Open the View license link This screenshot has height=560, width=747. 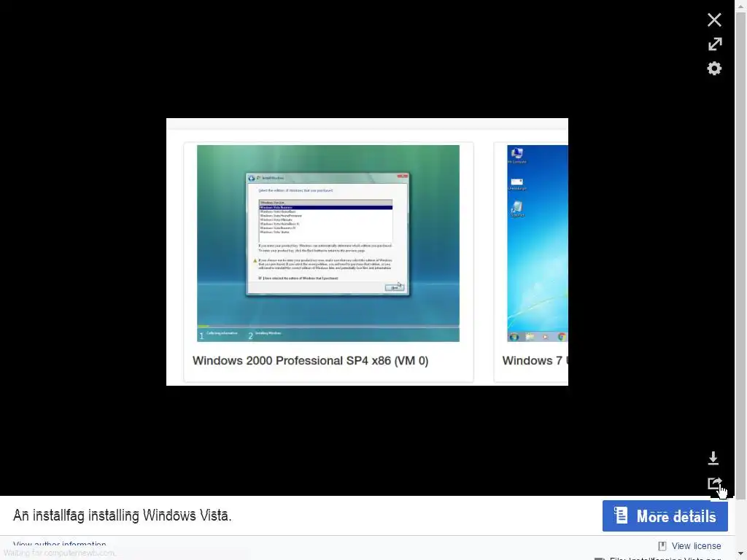(696, 545)
